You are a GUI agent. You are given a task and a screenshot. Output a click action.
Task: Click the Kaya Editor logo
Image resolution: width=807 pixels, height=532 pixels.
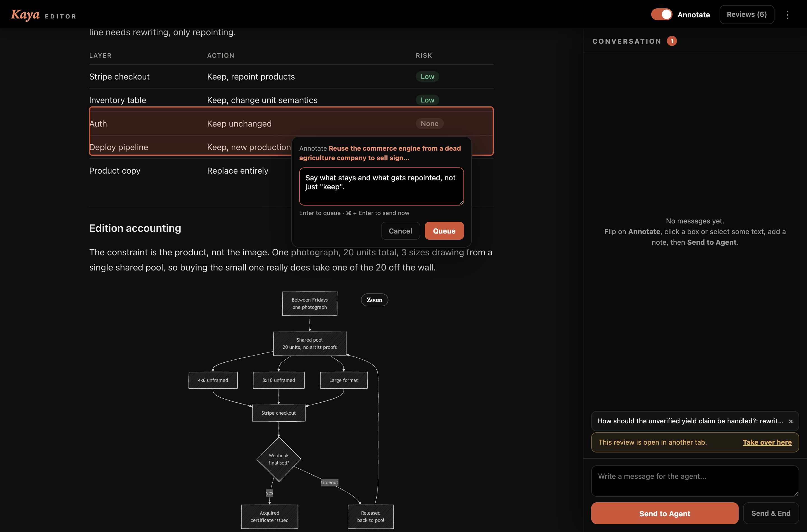pyautogui.click(x=43, y=15)
